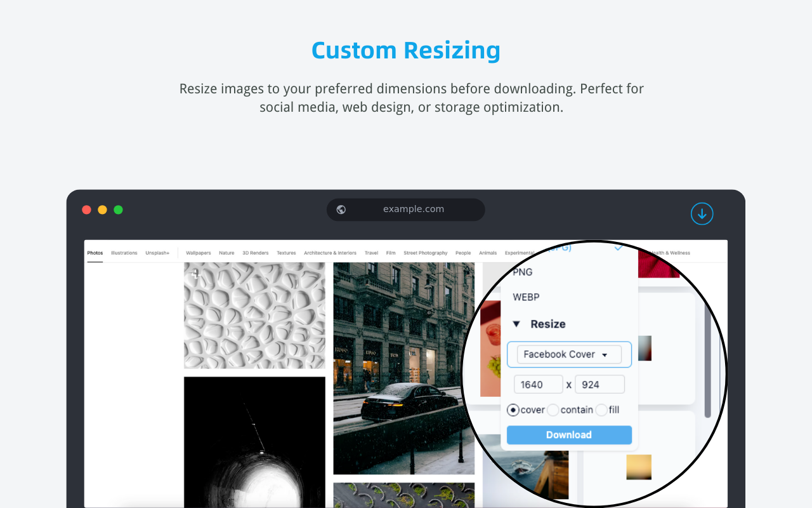Open the Facebook Cover preset dropdown
812x508 pixels.
pos(568,354)
